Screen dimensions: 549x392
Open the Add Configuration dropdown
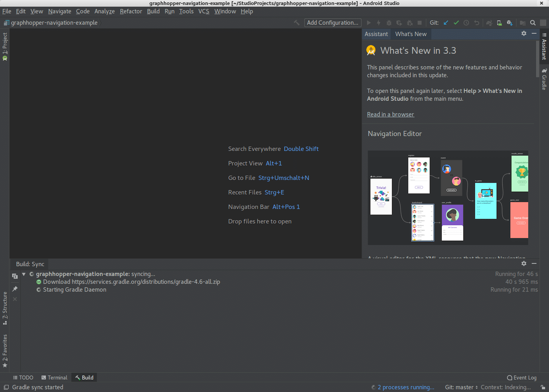point(333,23)
